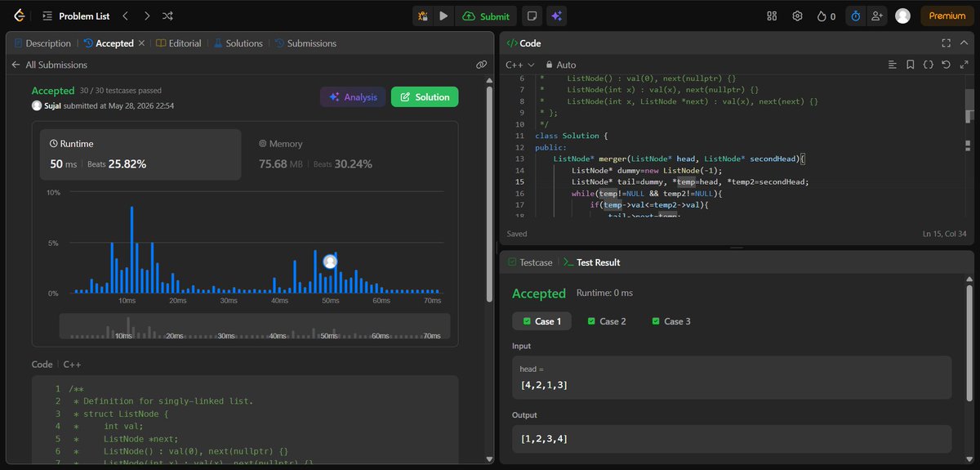980x470 pixels.
Task: Collapse the Code panel chevron
Action: click(x=964, y=43)
